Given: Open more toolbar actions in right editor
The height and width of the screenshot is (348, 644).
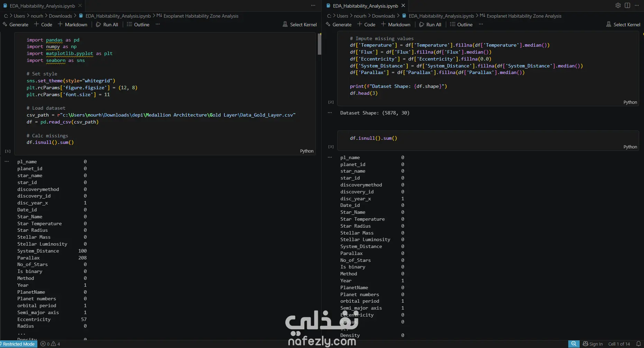Looking at the screenshot, I should pyautogui.click(x=481, y=24).
